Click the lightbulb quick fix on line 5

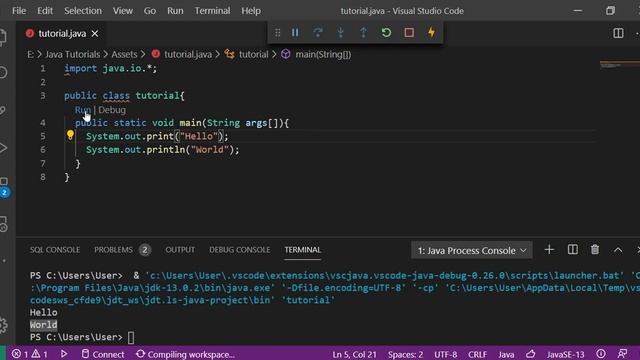70,135
